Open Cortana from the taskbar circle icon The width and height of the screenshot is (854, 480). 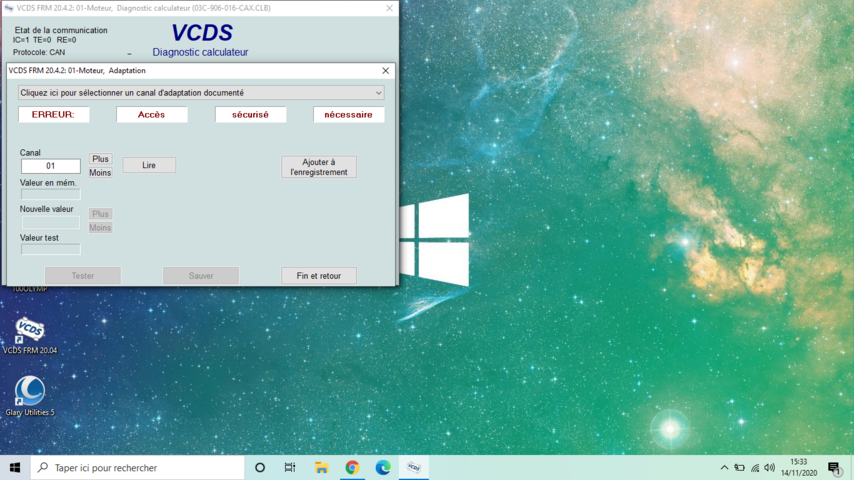[260, 467]
